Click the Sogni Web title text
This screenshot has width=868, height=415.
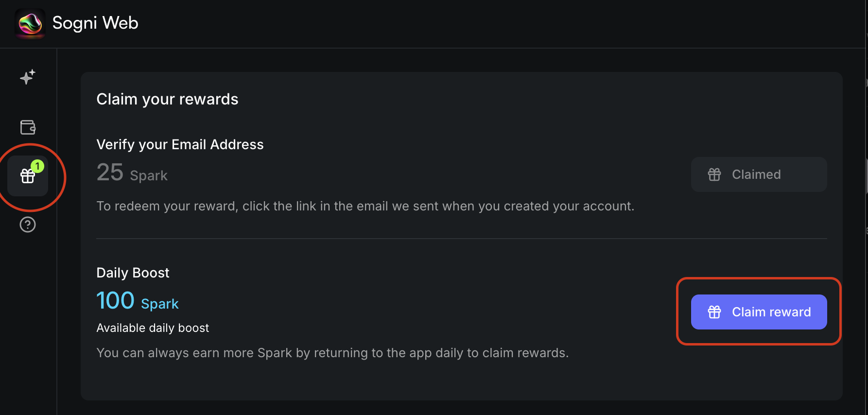click(x=95, y=23)
